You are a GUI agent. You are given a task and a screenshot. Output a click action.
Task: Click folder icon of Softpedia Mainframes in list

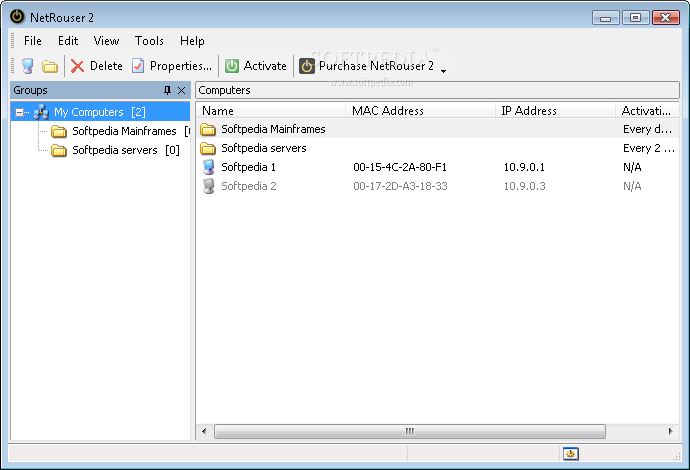(x=208, y=129)
